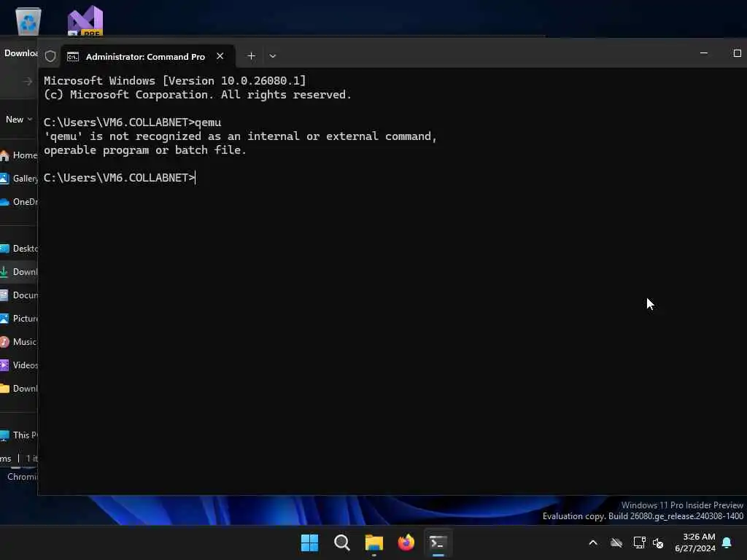Click 'operable program or batch file.' text
747x560 pixels.
(x=145, y=150)
